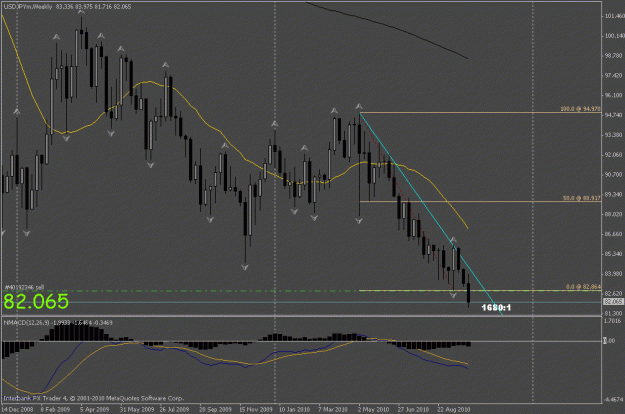Click the 89.340 price axis label

[x=614, y=194]
